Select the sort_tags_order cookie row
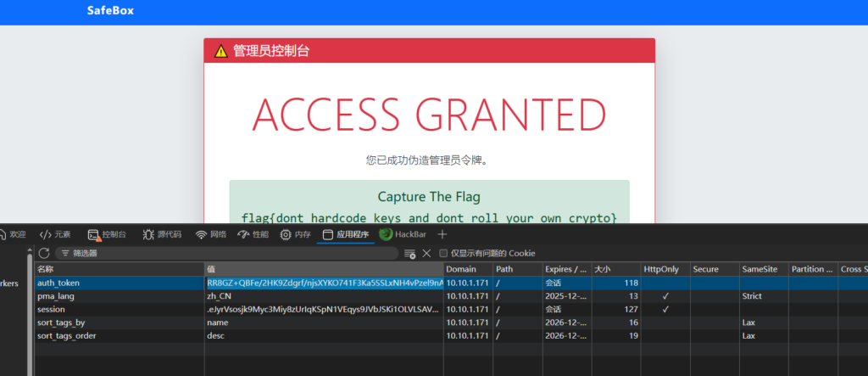Image resolution: width=868 pixels, height=376 pixels. click(119, 336)
